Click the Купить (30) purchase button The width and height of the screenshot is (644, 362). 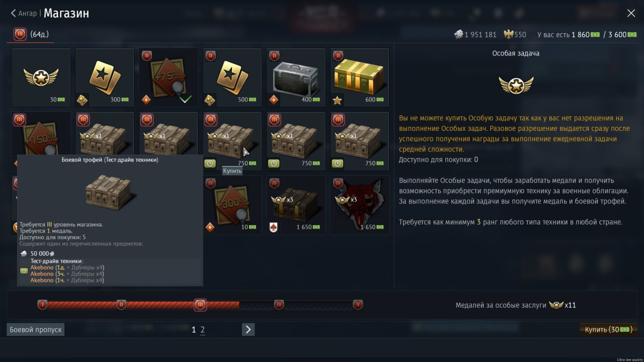click(609, 330)
